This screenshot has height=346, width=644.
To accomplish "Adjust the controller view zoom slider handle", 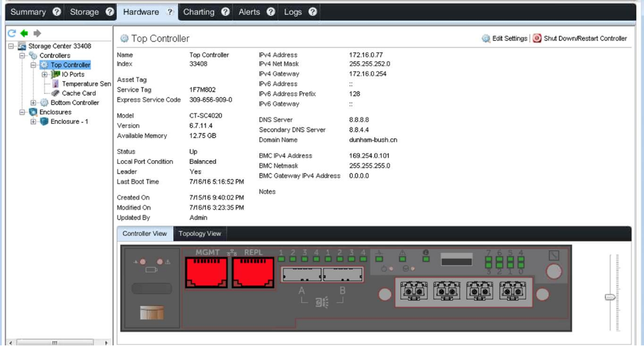I will point(610,297).
